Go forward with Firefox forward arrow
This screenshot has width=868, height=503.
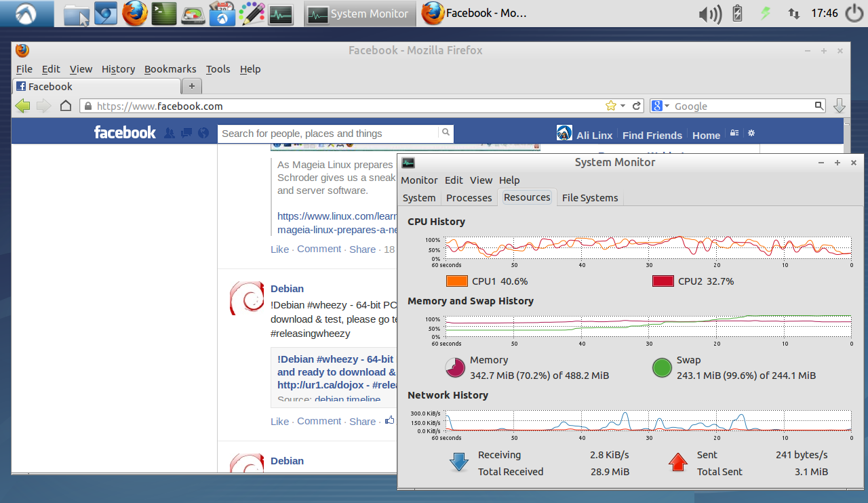43,106
